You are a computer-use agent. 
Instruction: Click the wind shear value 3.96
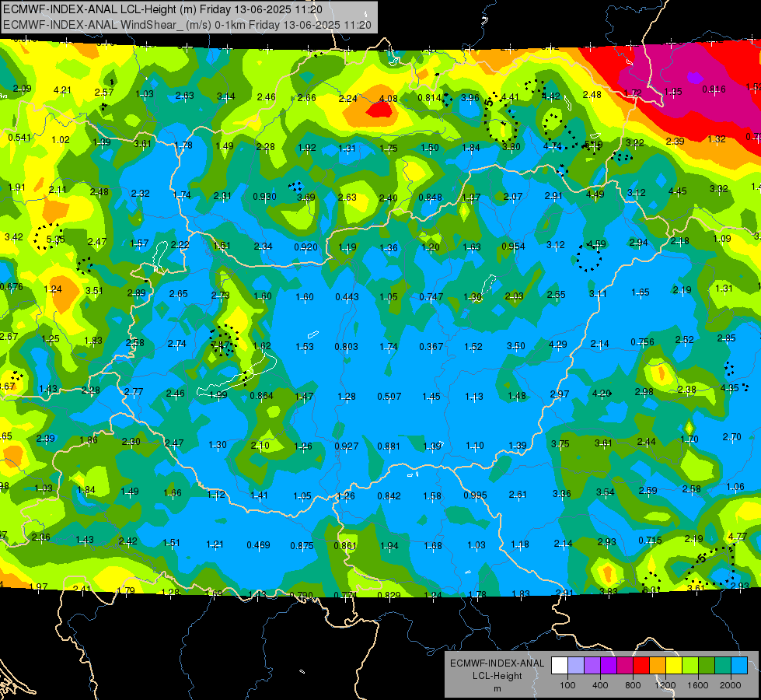click(x=470, y=98)
